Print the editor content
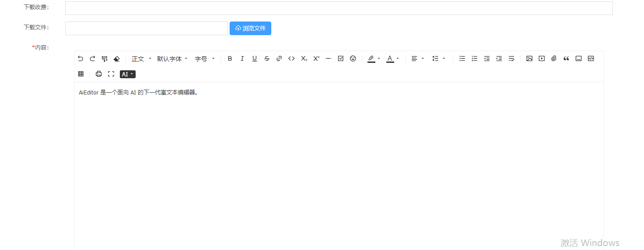 [x=99, y=74]
